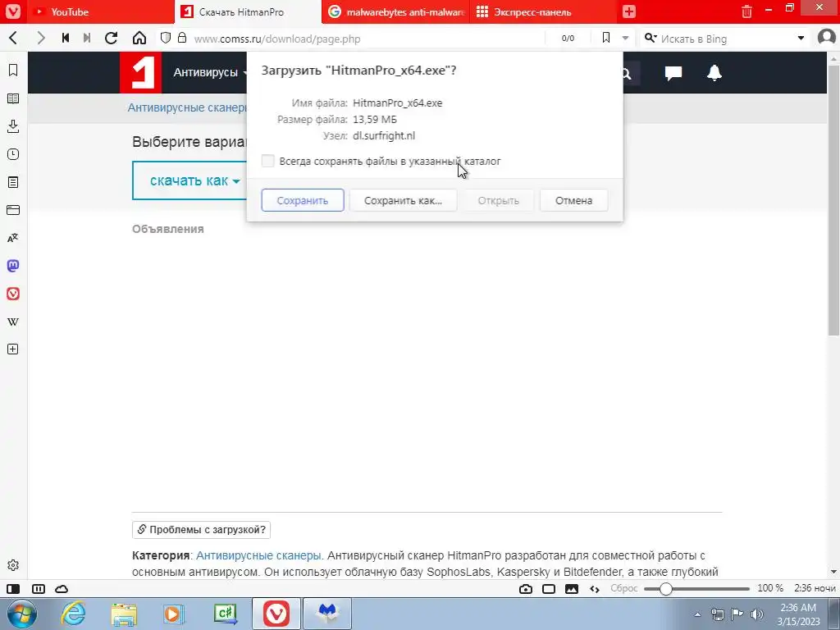This screenshot has height=630, width=840.
Task: Open Windows Media Player from taskbar
Action: tap(174, 614)
